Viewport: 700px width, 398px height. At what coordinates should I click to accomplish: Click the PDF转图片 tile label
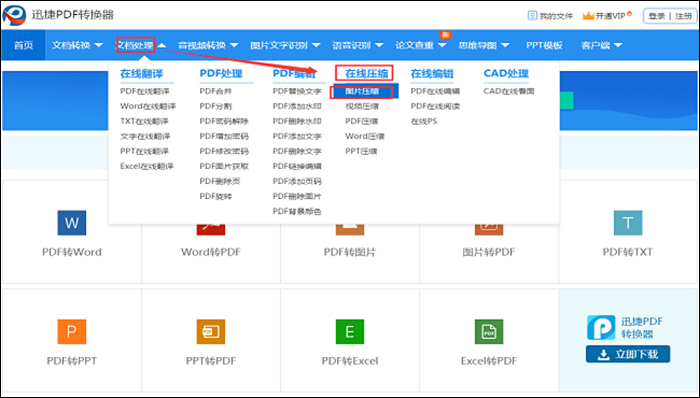[x=350, y=252]
